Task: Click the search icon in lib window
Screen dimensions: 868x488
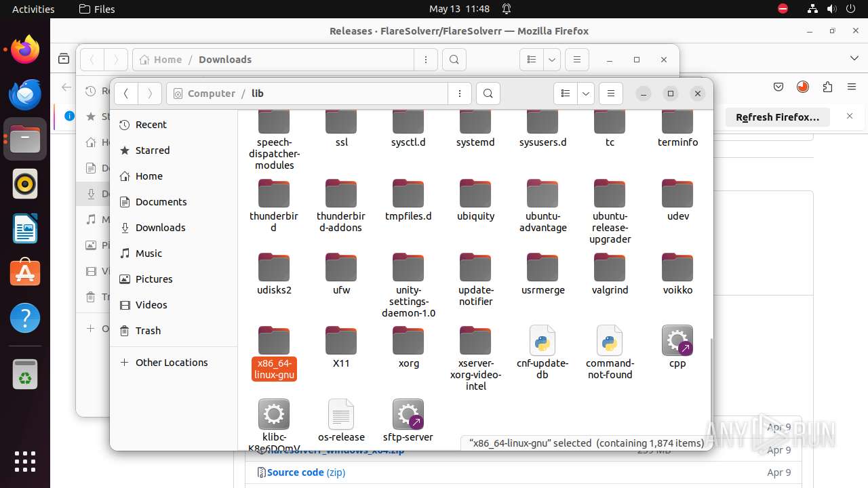Action: [488, 94]
